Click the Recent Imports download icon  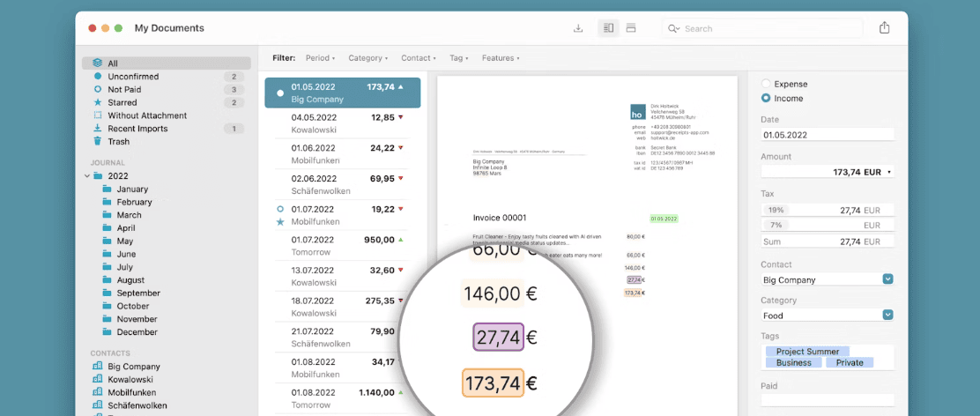[97, 128]
